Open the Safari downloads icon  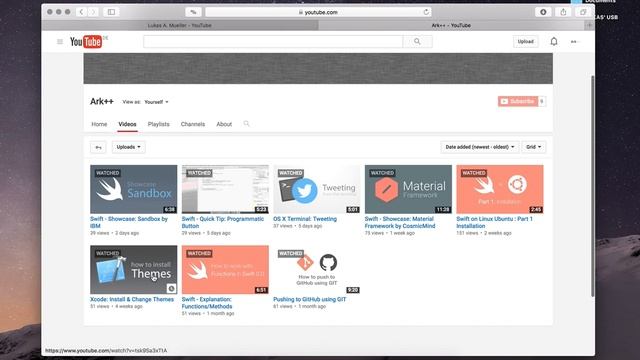point(543,12)
